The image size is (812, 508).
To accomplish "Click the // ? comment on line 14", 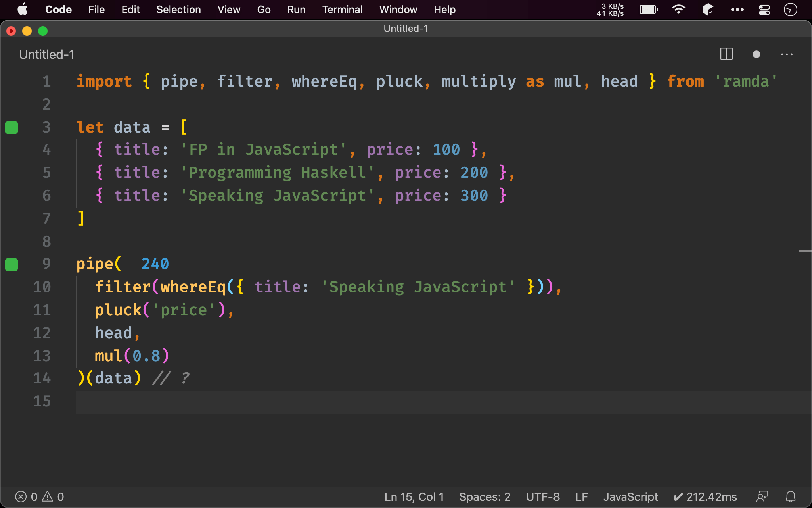I will point(171,378).
